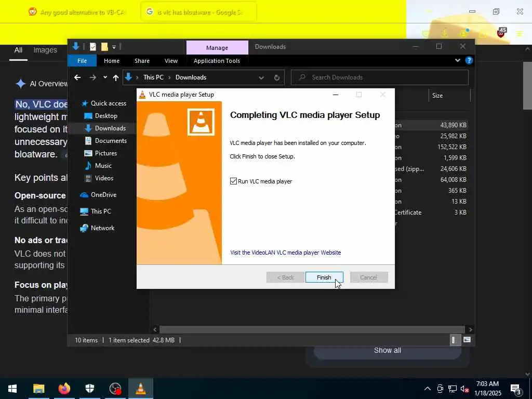
Task: Click muted volume tray icon
Action: pos(464,389)
